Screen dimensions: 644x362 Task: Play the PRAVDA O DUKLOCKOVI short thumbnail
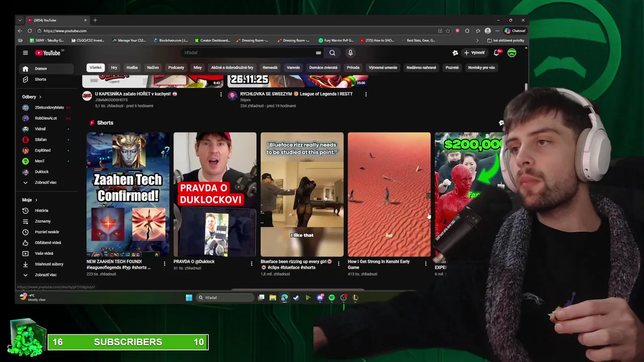coord(215,195)
